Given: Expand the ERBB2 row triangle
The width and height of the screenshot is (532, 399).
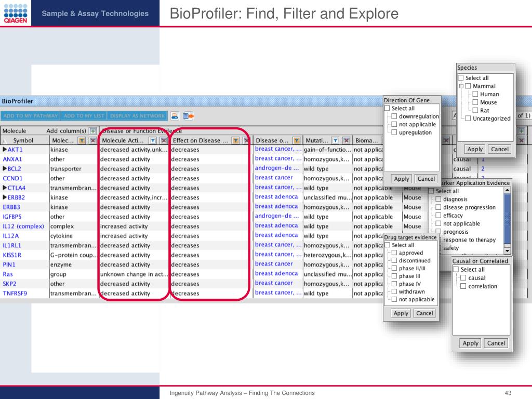Looking at the screenshot, I should pyautogui.click(x=5, y=197).
